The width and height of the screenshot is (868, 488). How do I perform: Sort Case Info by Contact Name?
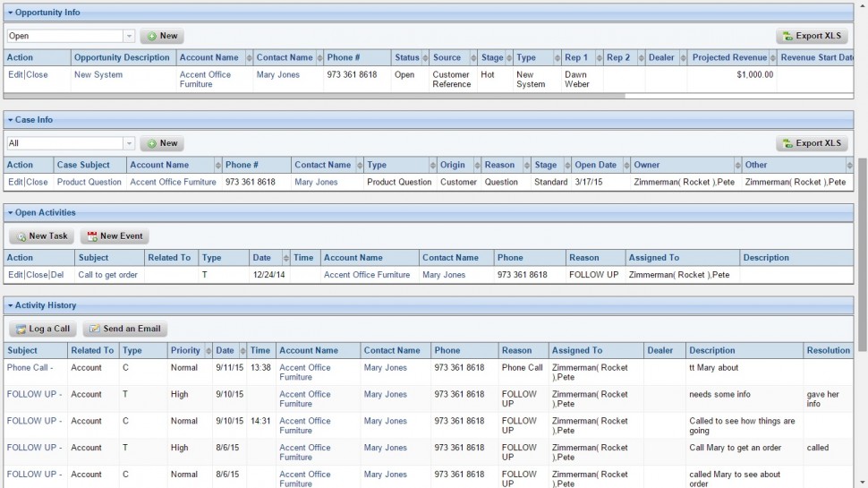[x=360, y=165]
